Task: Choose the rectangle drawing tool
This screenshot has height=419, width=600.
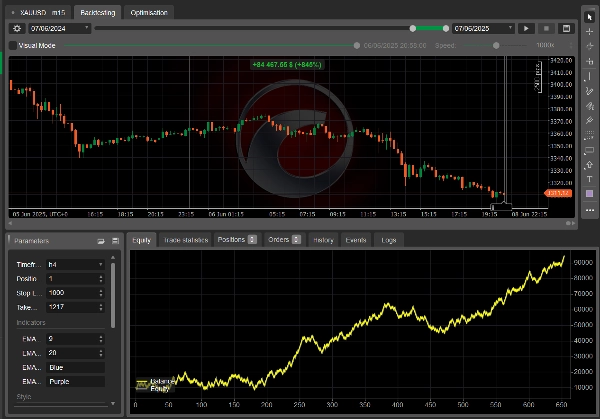Action: point(590,150)
